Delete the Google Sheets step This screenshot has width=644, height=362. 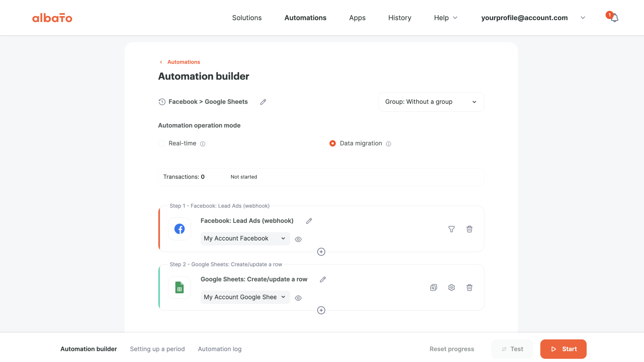point(469,288)
